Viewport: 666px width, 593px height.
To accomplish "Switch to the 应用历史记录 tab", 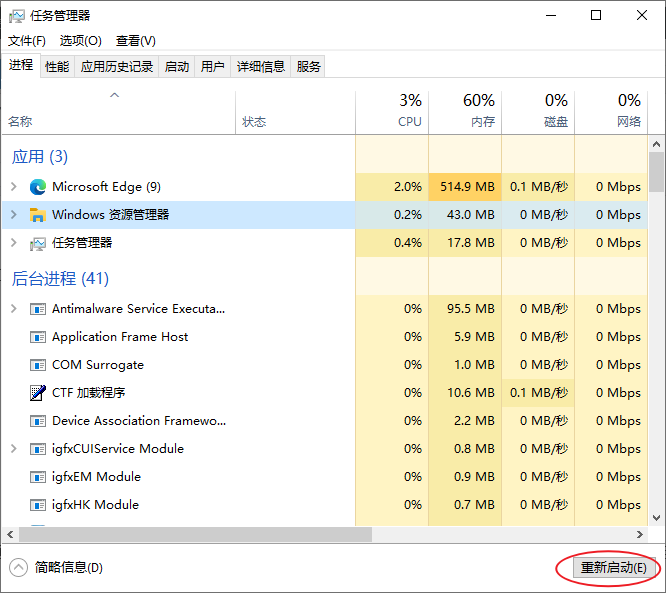I will (x=117, y=67).
